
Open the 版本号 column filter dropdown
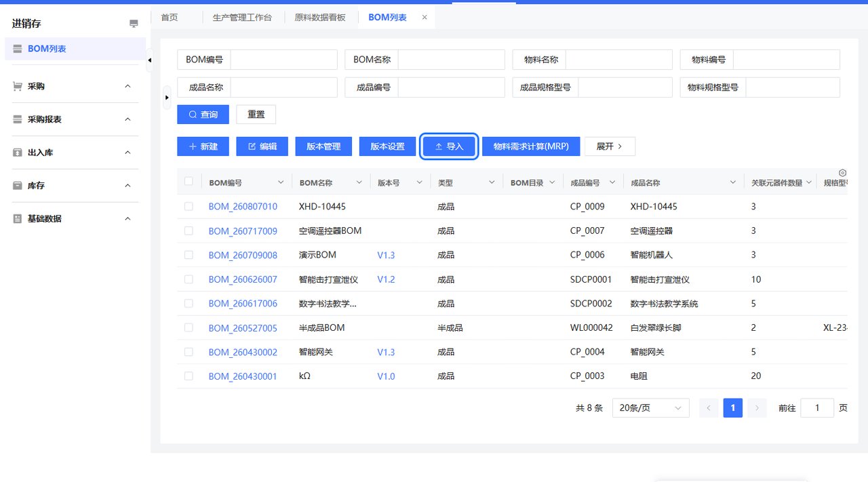pyautogui.click(x=420, y=182)
